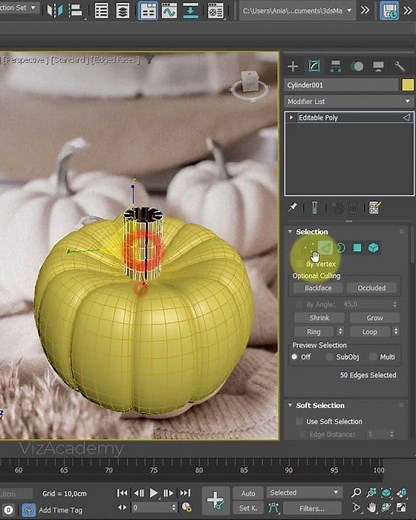Enable the By Angle checkbox
This screenshot has width=416, height=520.
[x=299, y=304]
